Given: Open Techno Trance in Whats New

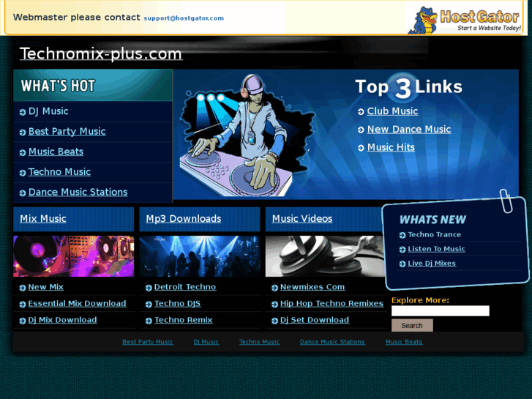Looking at the screenshot, I should tap(434, 235).
